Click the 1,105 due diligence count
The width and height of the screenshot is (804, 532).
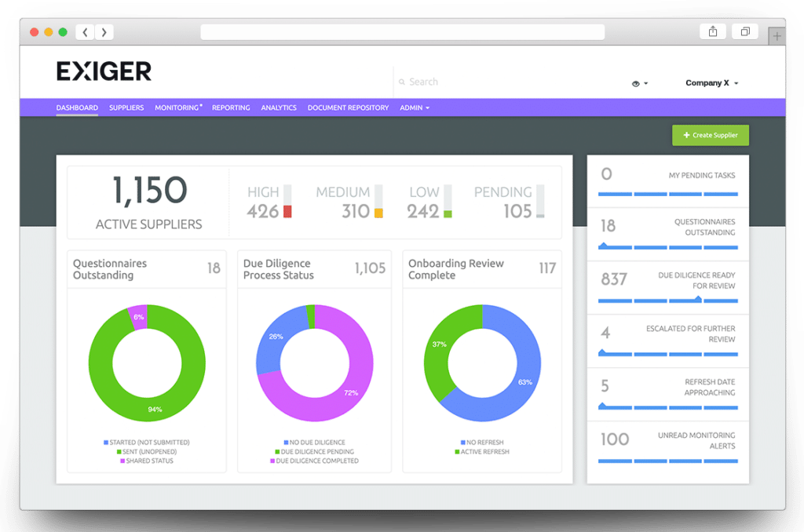(371, 268)
